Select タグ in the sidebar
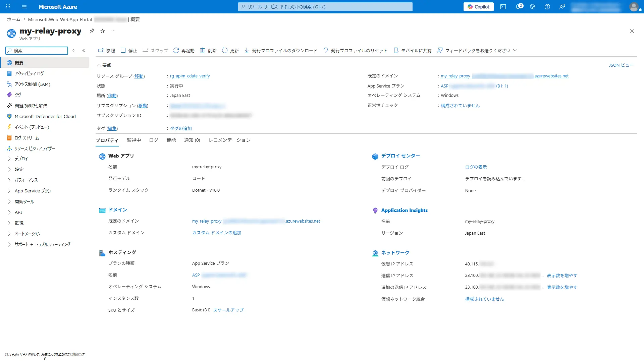This screenshot has width=644, height=362. pos(44,95)
